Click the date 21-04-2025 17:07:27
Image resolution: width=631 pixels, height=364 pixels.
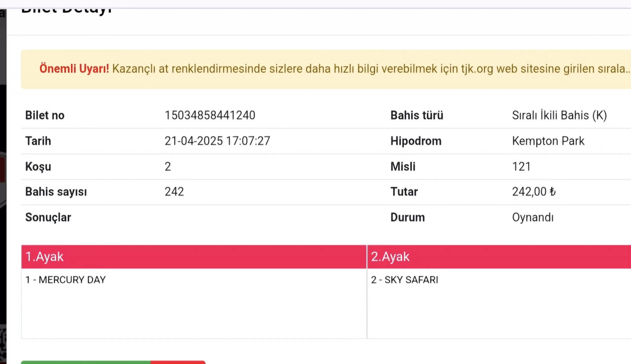pos(217,141)
